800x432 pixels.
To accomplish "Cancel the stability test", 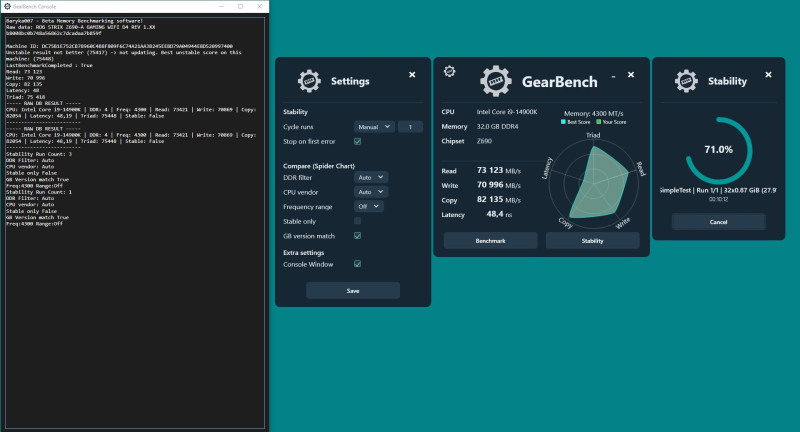I will pos(718,222).
